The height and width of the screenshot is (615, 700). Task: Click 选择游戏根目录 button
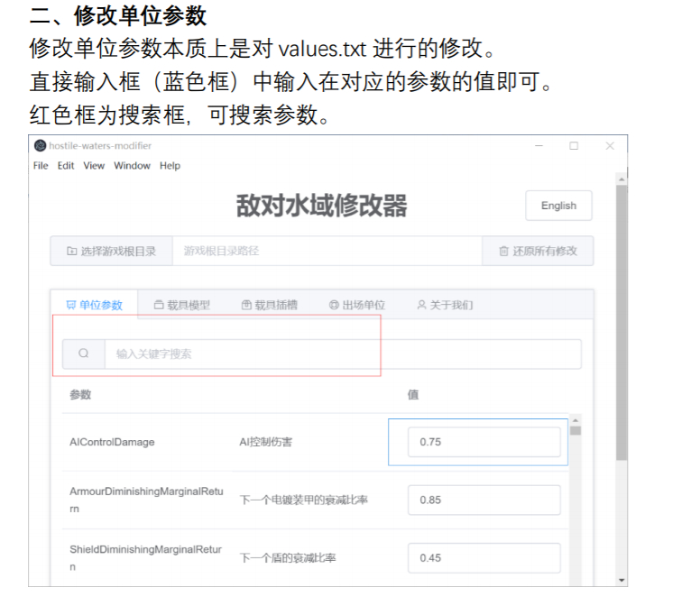(x=112, y=252)
